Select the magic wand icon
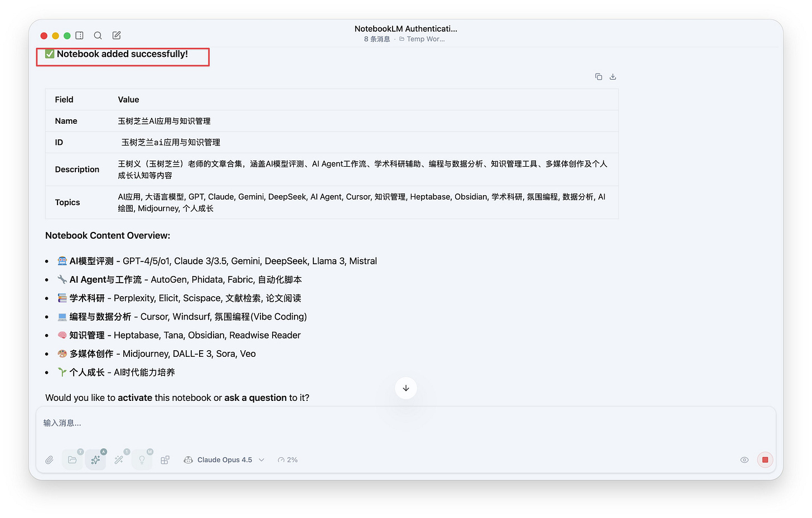The image size is (812, 518). 119,460
